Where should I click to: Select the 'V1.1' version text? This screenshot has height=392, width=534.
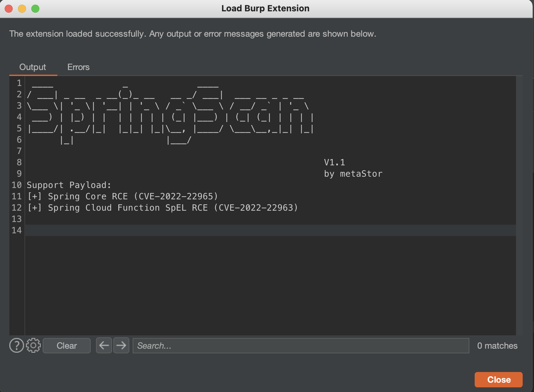pyautogui.click(x=334, y=162)
